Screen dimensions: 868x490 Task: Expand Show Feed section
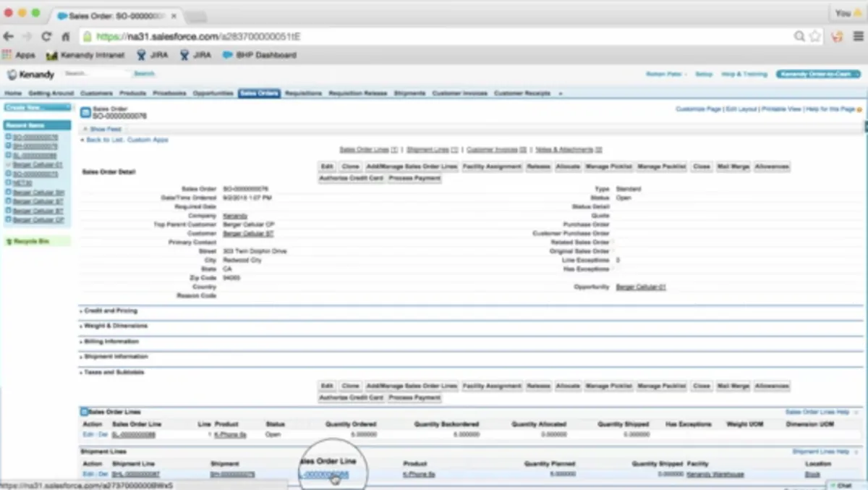pos(104,129)
